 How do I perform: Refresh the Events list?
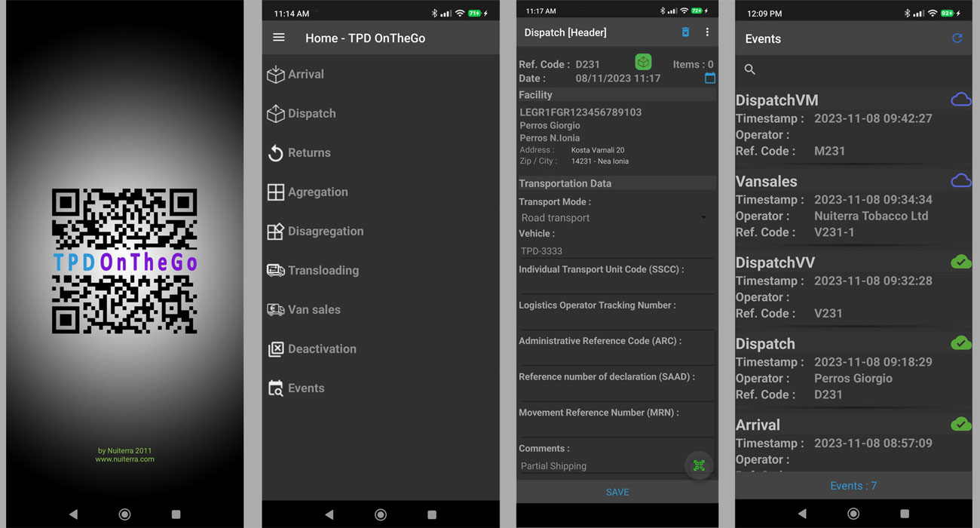tap(957, 38)
